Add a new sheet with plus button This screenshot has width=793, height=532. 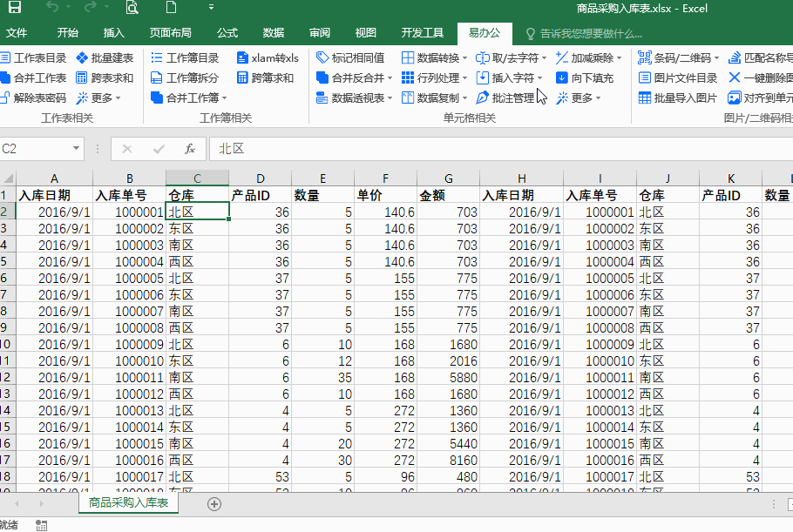coord(214,504)
